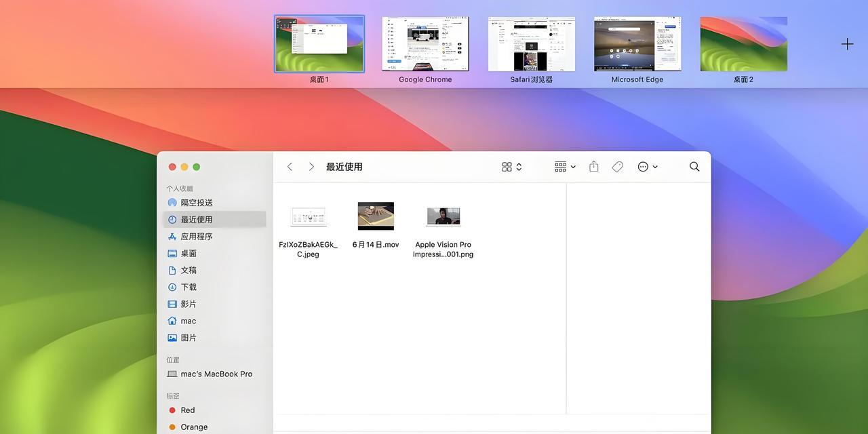Viewport: 868px width, 434px height.
Task: Open mac home folder in sidebar
Action: coord(214,321)
